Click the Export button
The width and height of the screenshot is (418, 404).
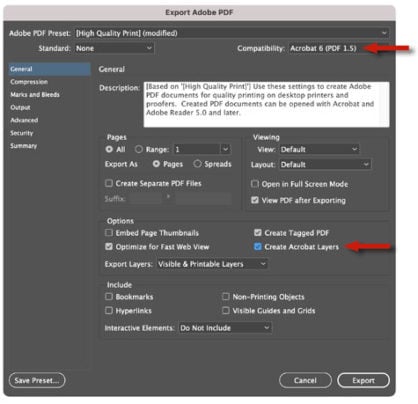(363, 380)
